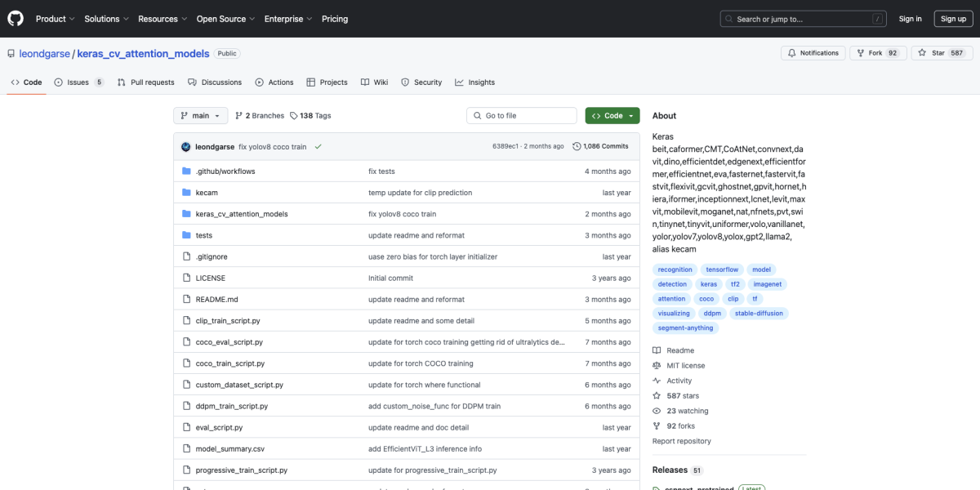
Task: Switch to the Pull requests tab
Action: tap(145, 82)
